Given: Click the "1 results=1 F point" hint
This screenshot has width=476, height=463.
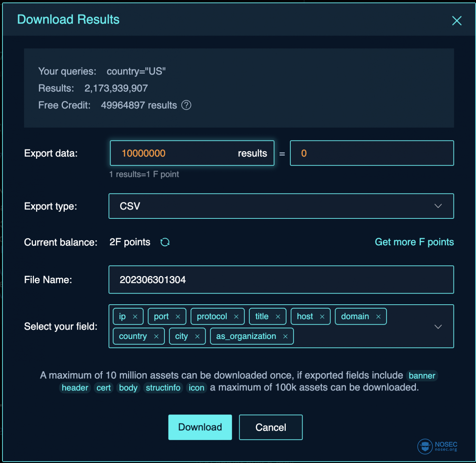Looking at the screenshot, I should tap(144, 174).
